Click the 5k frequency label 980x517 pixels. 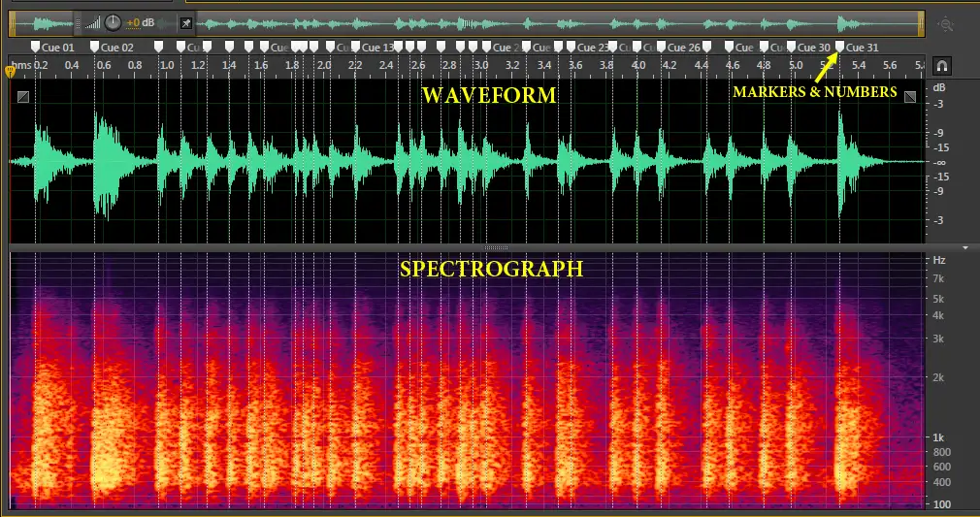point(938,299)
